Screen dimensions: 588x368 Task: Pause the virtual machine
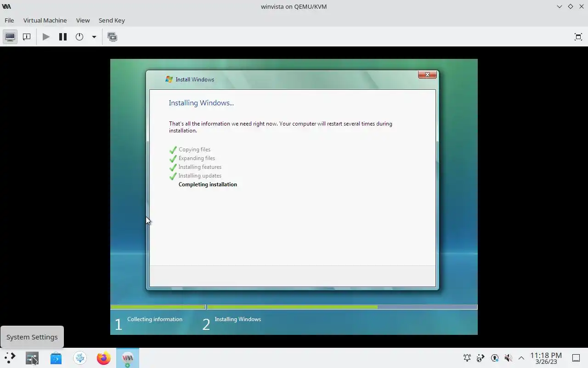[x=63, y=37]
